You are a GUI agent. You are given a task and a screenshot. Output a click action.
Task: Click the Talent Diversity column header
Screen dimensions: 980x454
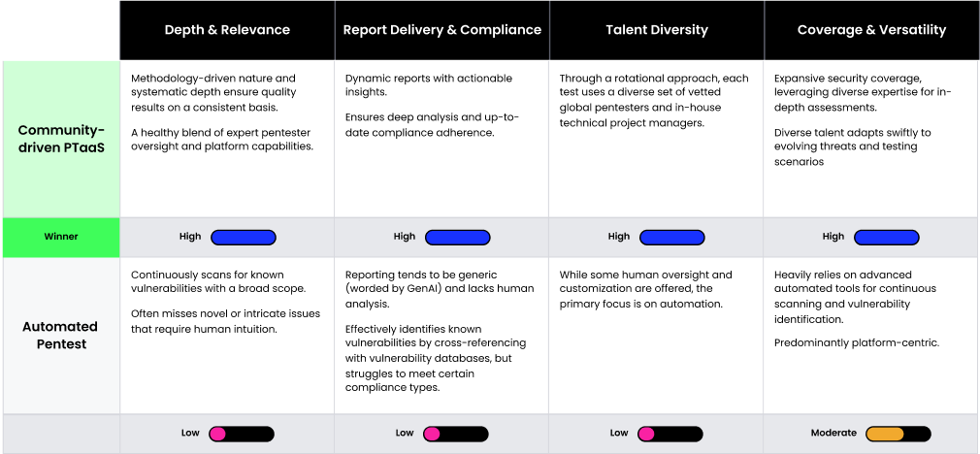pos(656,30)
